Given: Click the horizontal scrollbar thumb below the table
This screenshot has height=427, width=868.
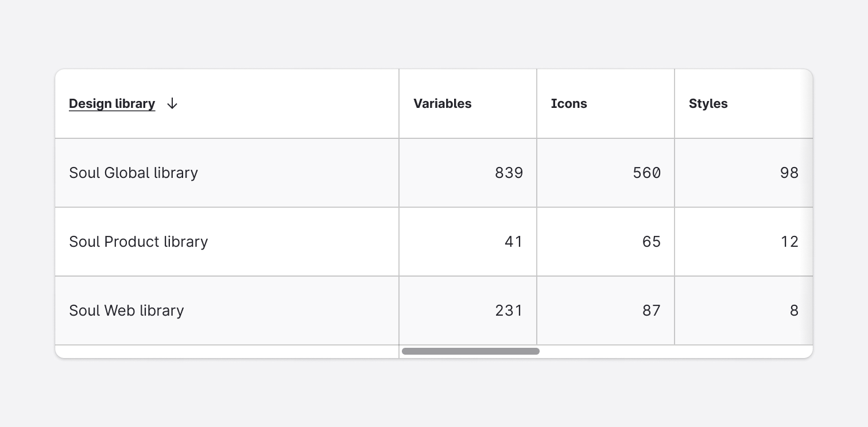Looking at the screenshot, I should click(x=470, y=351).
